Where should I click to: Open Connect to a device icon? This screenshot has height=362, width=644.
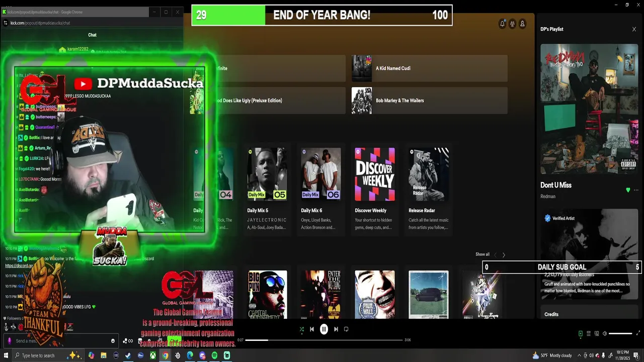coord(597,333)
